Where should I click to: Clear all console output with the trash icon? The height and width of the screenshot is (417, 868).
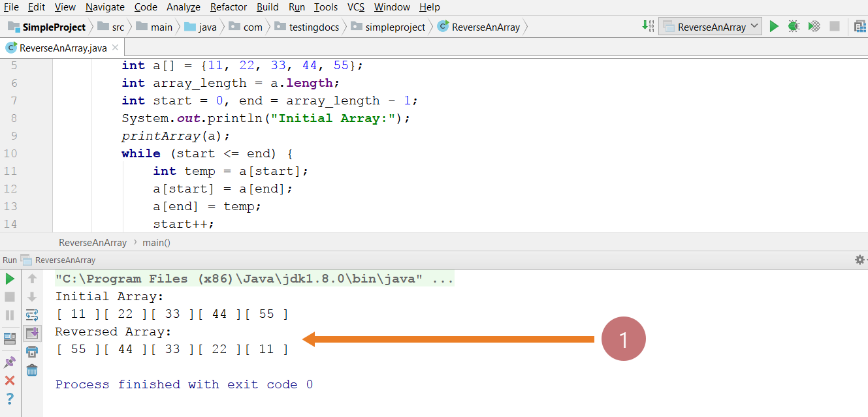[x=32, y=370]
